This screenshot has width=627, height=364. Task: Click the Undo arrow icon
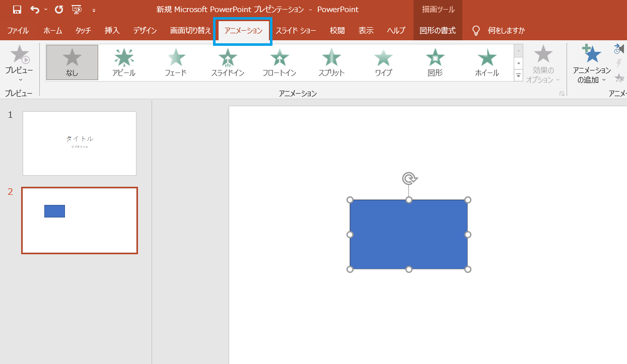point(35,10)
